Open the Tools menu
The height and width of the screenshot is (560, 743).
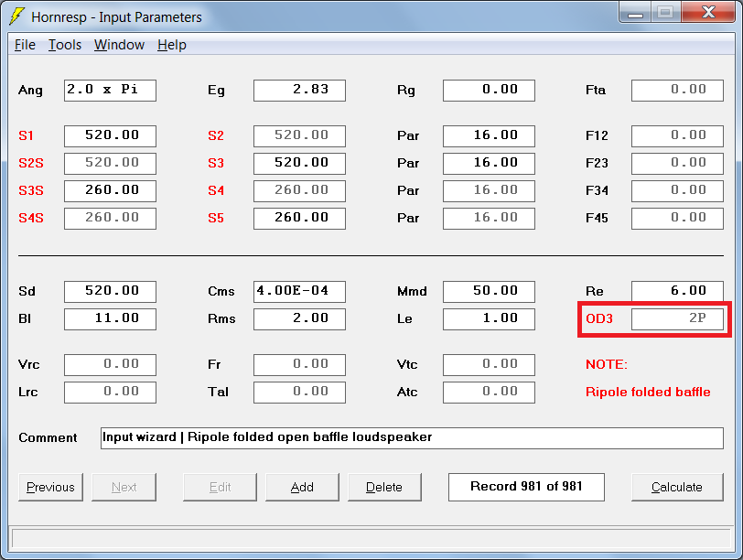(65, 45)
